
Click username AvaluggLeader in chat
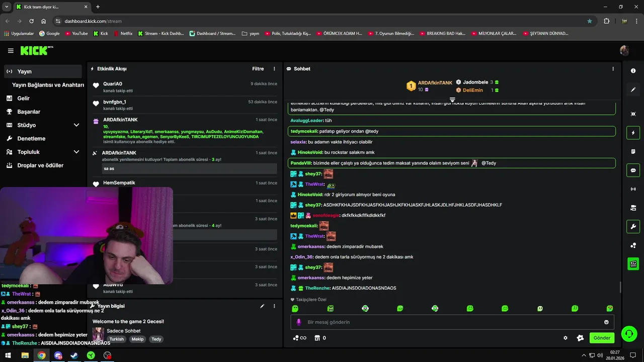point(307,121)
